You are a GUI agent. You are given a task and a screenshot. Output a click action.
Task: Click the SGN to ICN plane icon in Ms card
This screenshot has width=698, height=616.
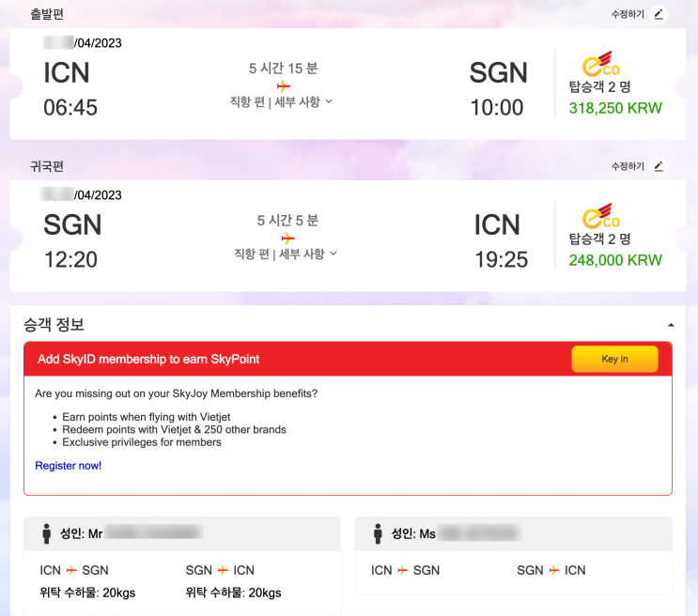[x=554, y=570]
